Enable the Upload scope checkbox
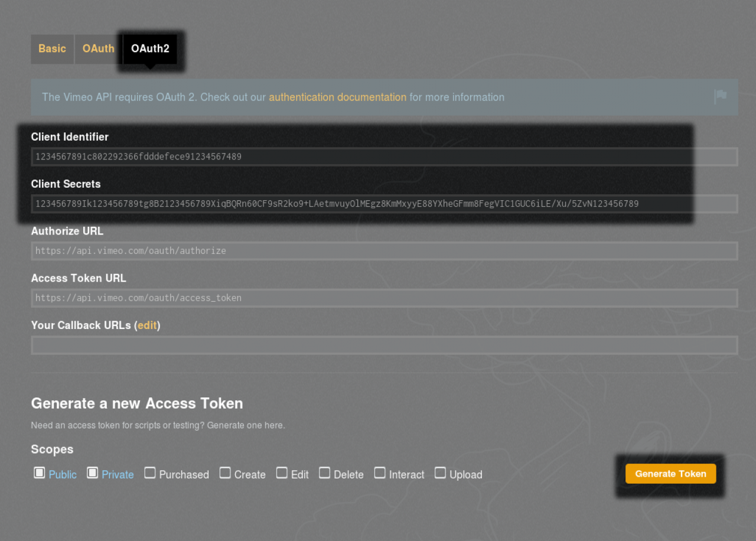The width and height of the screenshot is (756, 541). coord(440,472)
